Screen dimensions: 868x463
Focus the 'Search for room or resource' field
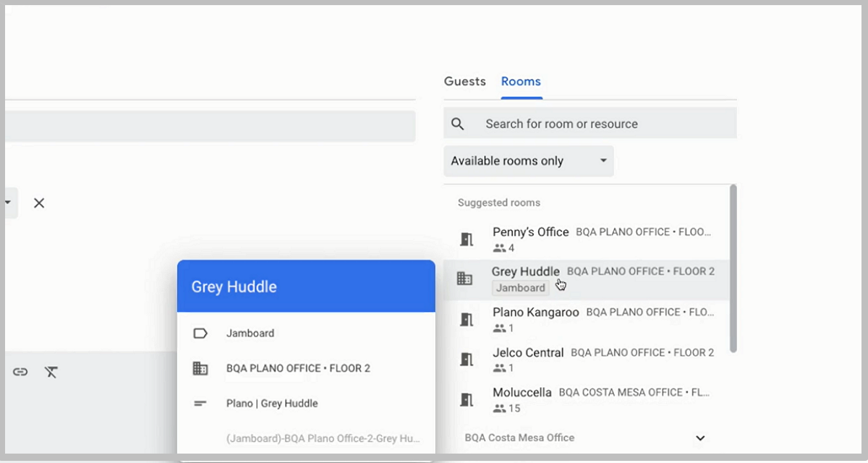pos(590,124)
